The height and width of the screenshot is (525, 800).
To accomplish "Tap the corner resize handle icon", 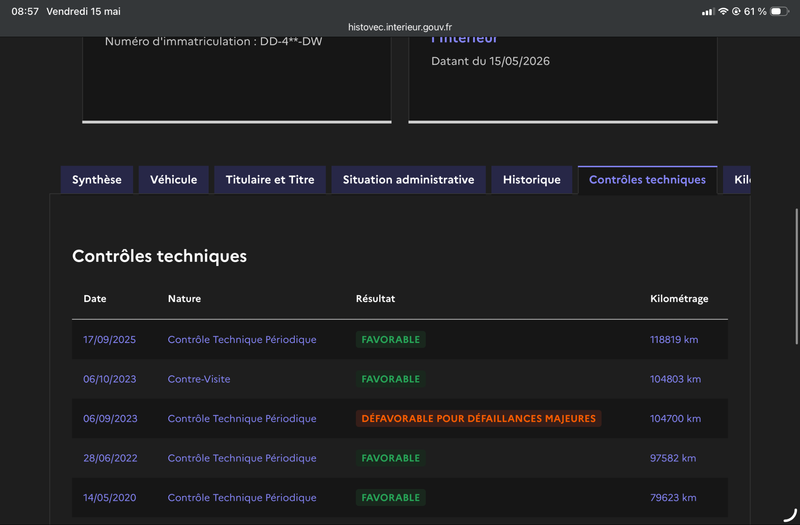I will (x=790, y=515).
